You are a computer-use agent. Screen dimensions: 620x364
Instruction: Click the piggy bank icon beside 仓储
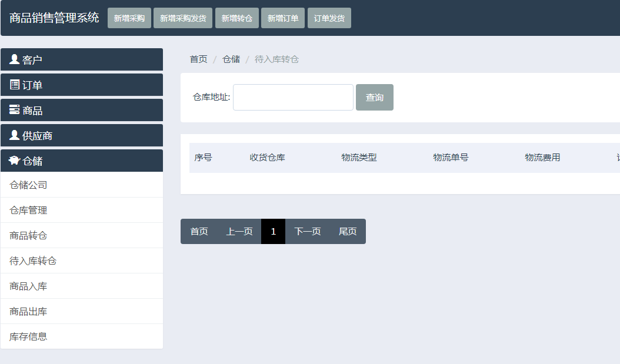(x=15, y=161)
